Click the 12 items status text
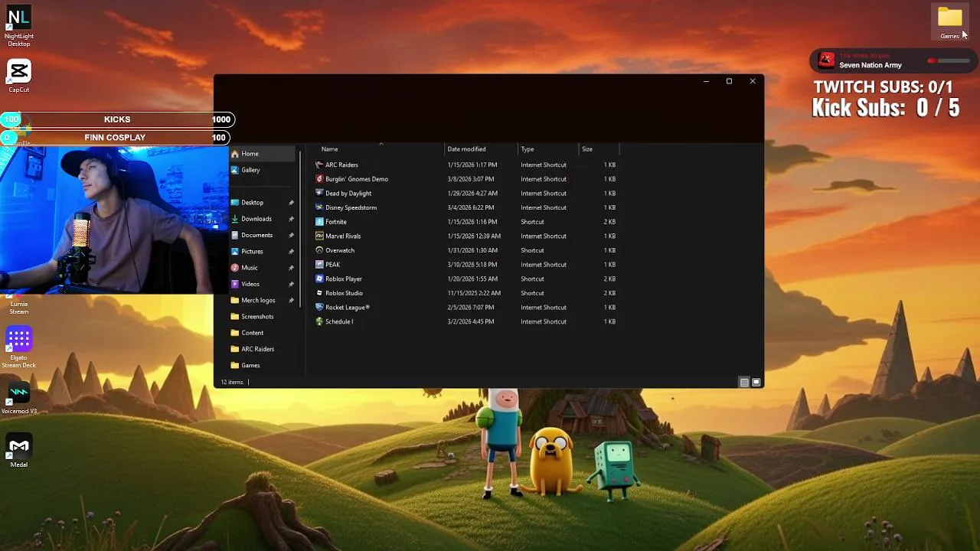Screen dimensions: 980x551 (232, 382)
